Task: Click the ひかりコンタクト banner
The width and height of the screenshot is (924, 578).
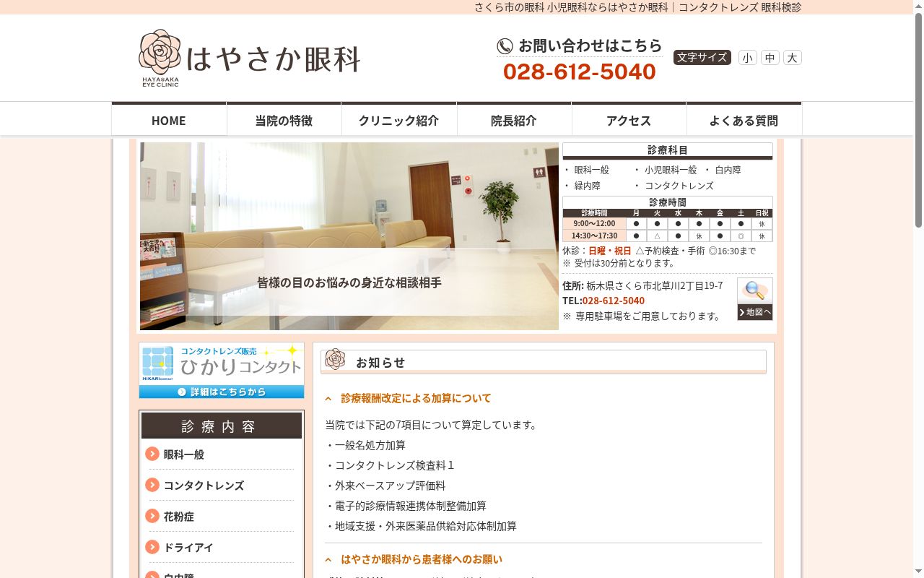Action: pos(222,371)
